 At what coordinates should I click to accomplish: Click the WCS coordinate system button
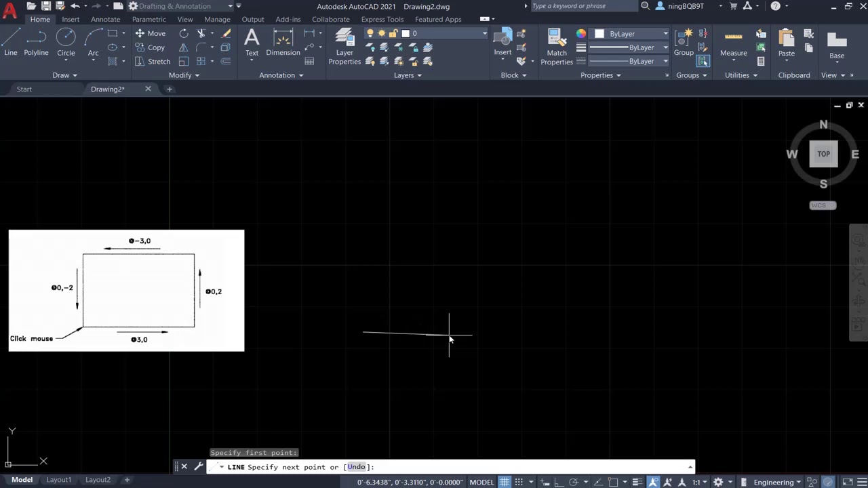(823, 205)
